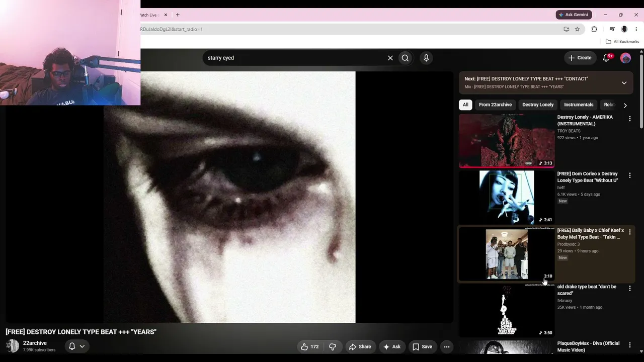Select the 'Destroy Lonely' filter chip

point(538,105)
